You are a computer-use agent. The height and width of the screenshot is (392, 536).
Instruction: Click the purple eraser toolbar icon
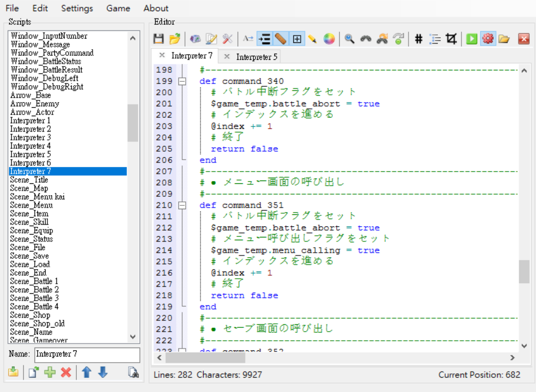pos(195,39)
